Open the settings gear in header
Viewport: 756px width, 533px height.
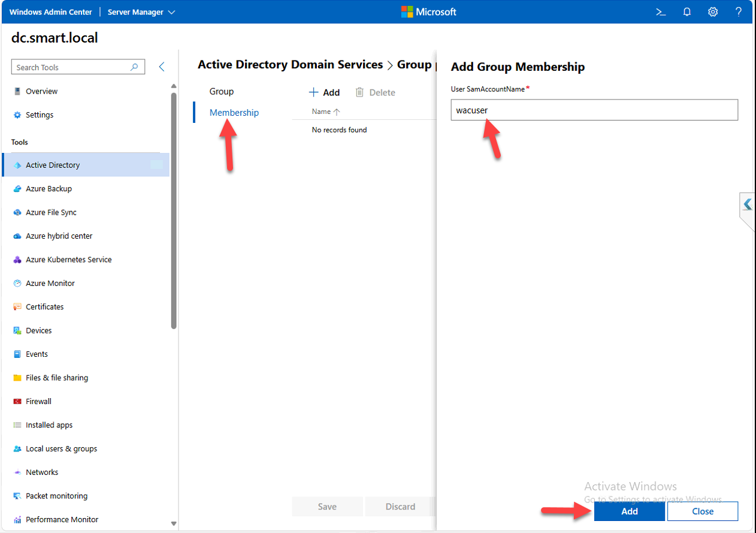point(713,12)
